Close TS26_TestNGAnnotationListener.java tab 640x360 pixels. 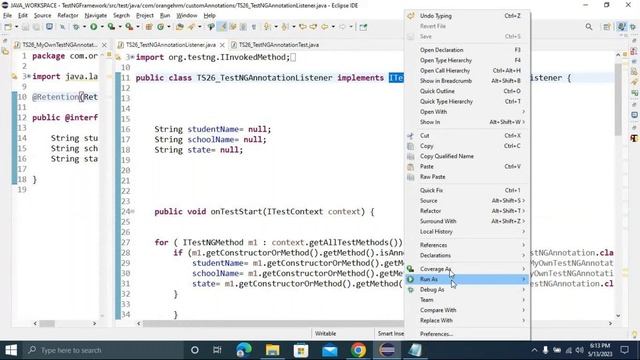[x=222, y=45]
